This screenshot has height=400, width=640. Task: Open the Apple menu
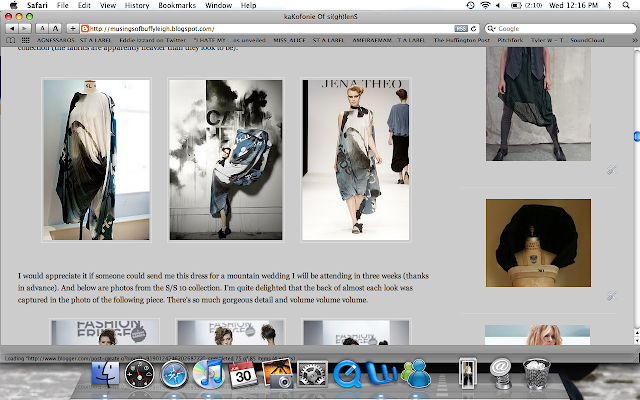[13, 5]
